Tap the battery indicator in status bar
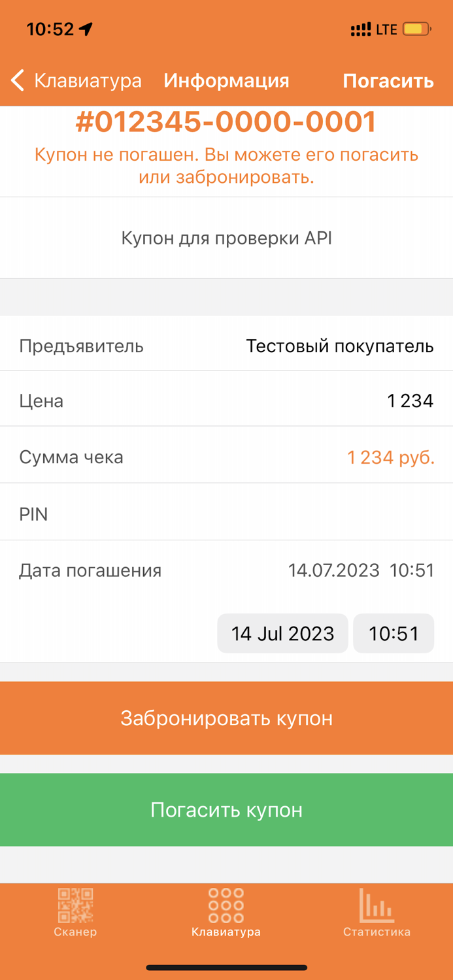This screenshot has height=980, width=453. click(x=414, y=29)
